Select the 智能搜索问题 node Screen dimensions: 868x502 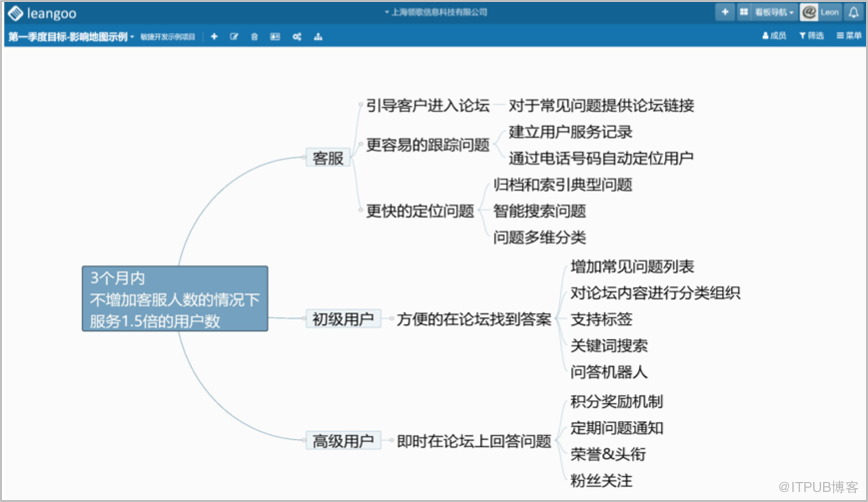539,211
